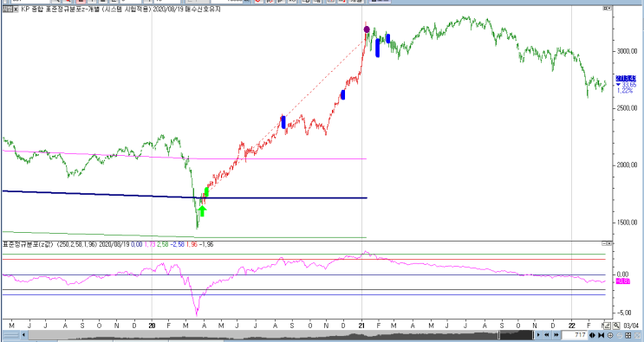Viewport: 644px width, 342px height.
Task: Click the magenta z-value label on the right axis
Action: click(x=623, y=281)
